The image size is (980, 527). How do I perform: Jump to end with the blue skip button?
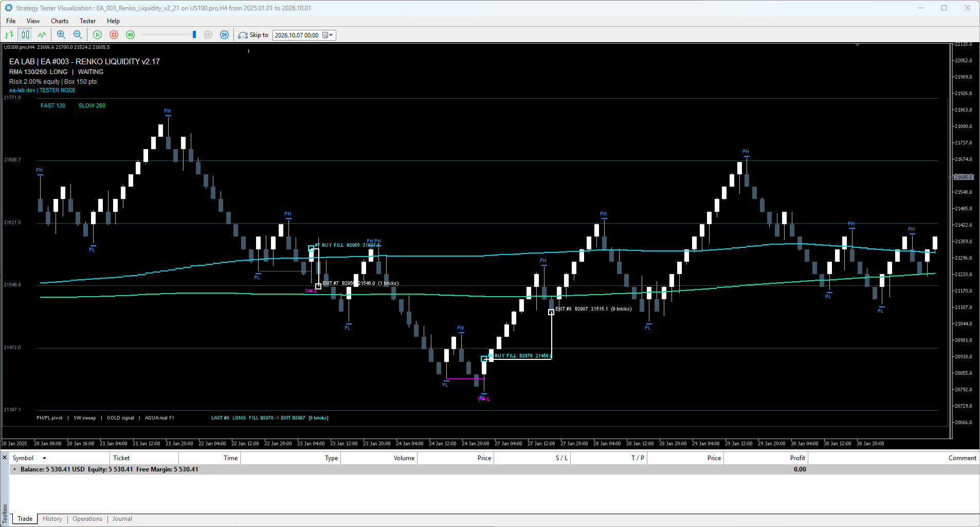[224, 35]
